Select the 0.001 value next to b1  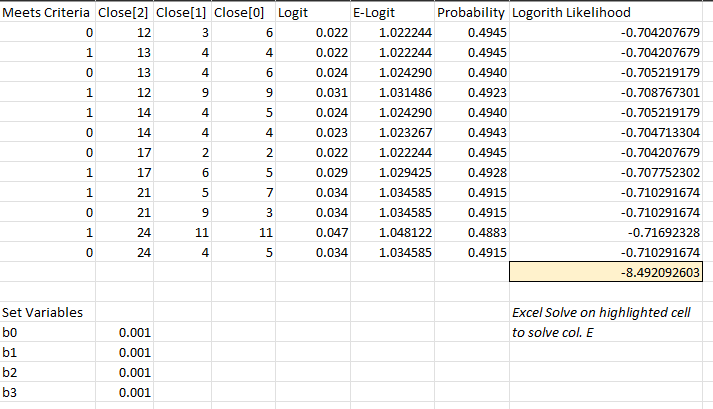[133, 352]
